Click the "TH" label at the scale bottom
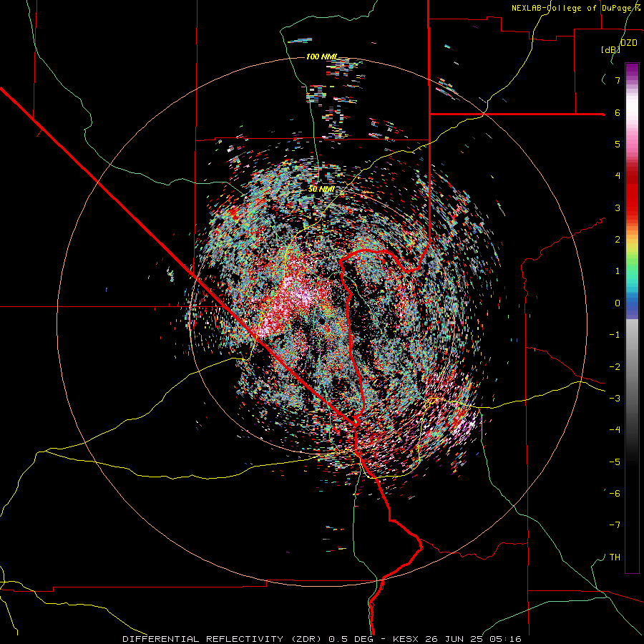This screenshot has height=644, width=644. coord(615,557)
